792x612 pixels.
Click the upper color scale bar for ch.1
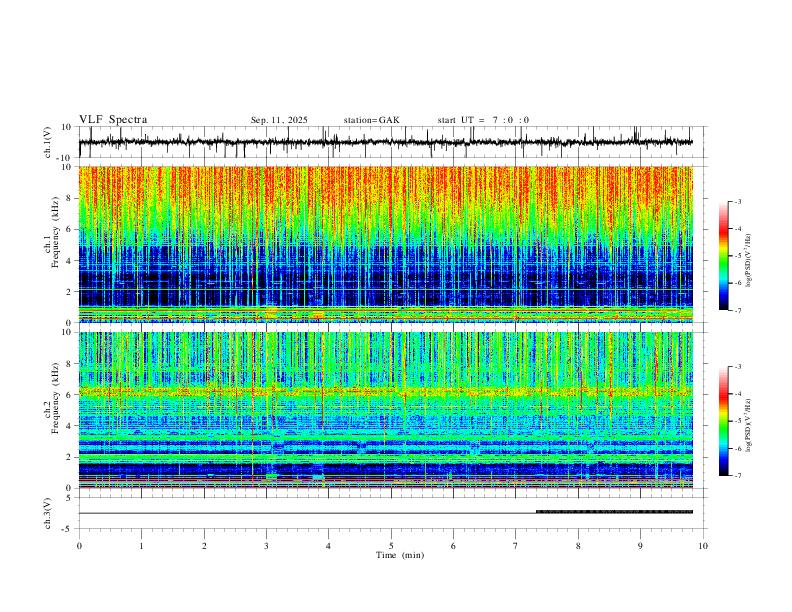(723, 256)
